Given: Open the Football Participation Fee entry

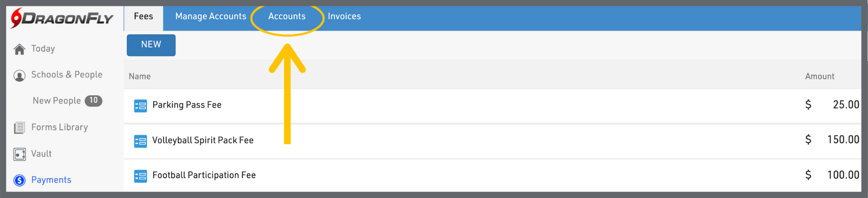Looking at the screenshot, I should coord(204,175).
